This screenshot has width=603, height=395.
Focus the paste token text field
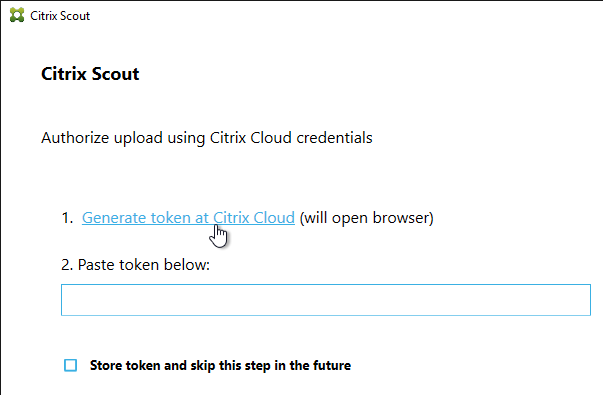click(326, 300)
